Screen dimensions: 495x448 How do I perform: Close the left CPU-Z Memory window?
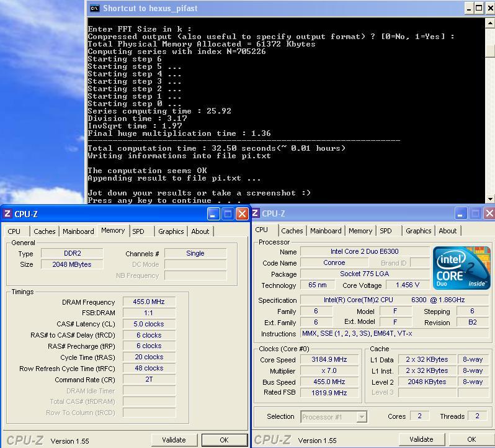tap(242, 214)
